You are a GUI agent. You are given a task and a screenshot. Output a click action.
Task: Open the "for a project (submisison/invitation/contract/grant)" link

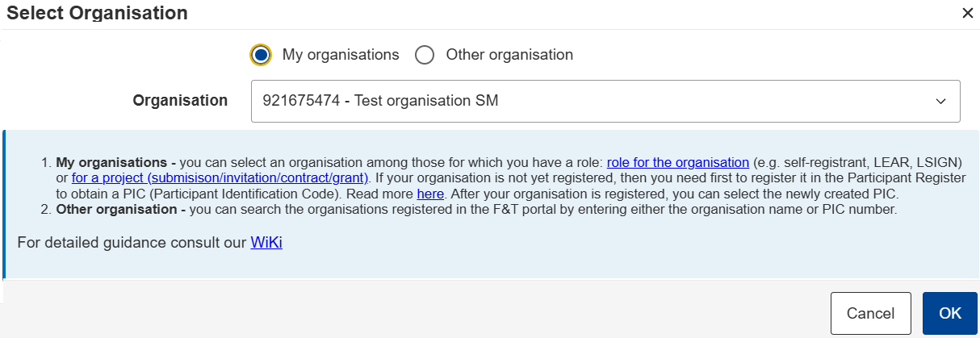pos(220,177)
